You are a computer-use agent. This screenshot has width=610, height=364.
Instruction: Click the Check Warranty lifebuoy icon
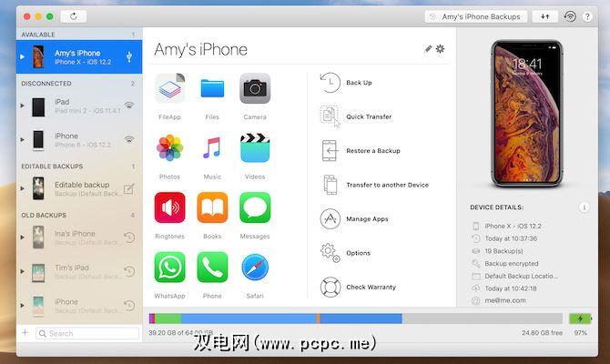coord(330,287)
